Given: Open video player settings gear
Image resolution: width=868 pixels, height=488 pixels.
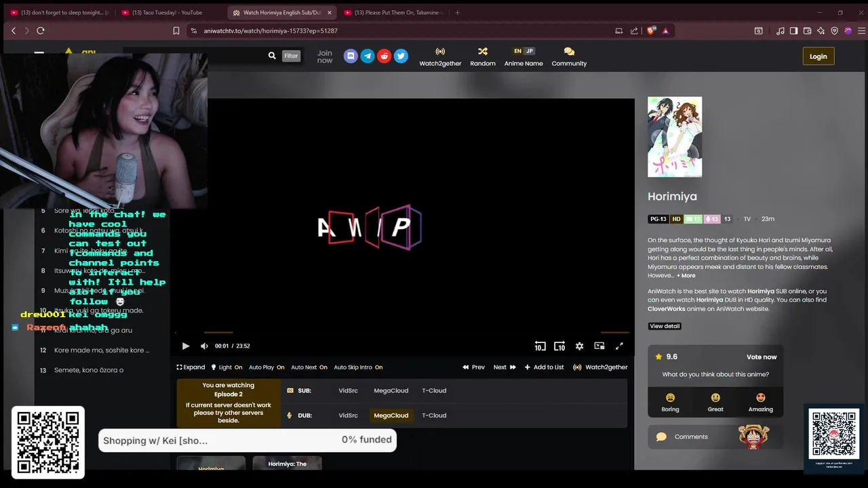Looking at the screenshot, I should [x=579, y=346].
